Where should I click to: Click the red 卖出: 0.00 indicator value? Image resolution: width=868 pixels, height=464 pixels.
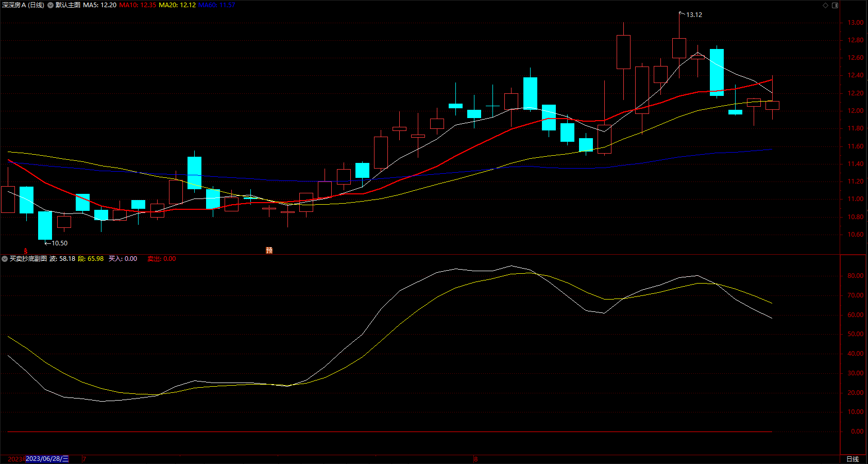[x=162, y=259]
